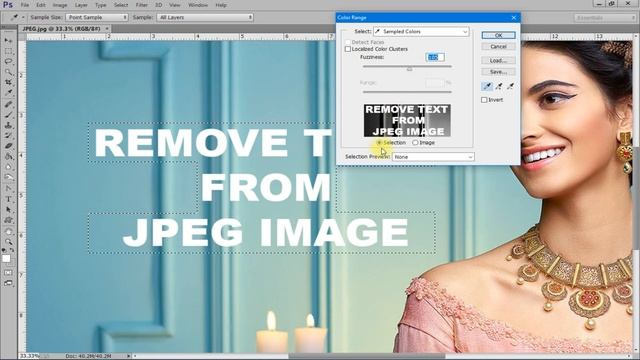Select the Eyedropper tool in the left toolbar
The height and width of the screenshot is (360, 640).
pyautogui.click(x=8, y=93)
